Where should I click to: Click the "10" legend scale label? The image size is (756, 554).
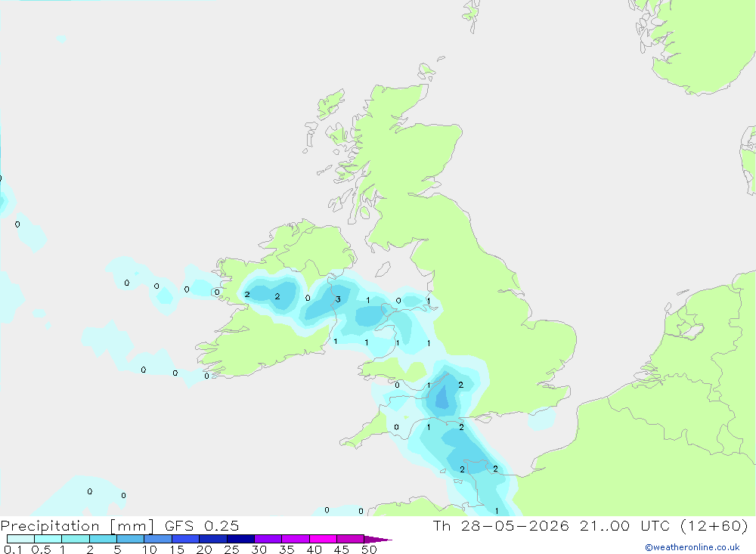[150, 549]
